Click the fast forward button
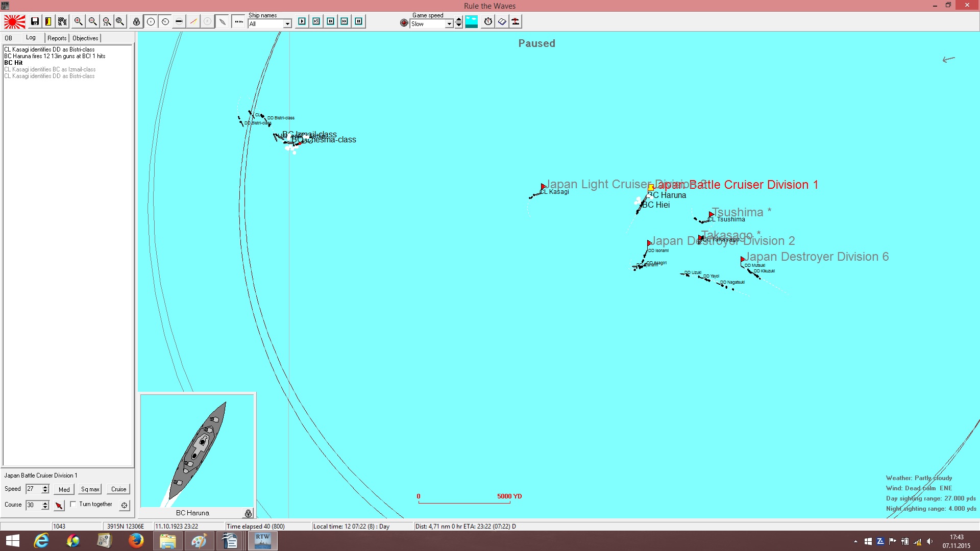The image size is (980, 551). [x=345, y=21]
